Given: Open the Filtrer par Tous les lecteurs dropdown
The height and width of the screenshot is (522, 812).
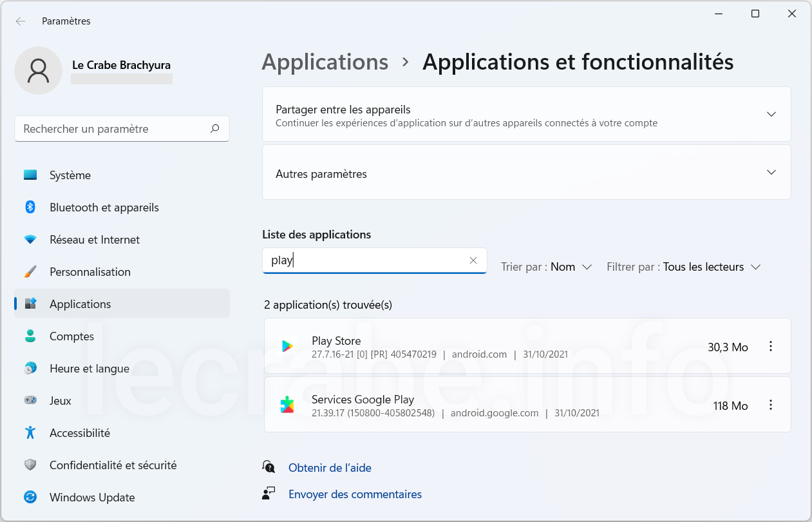Looking at the screenshot, I should click(684, 267).
